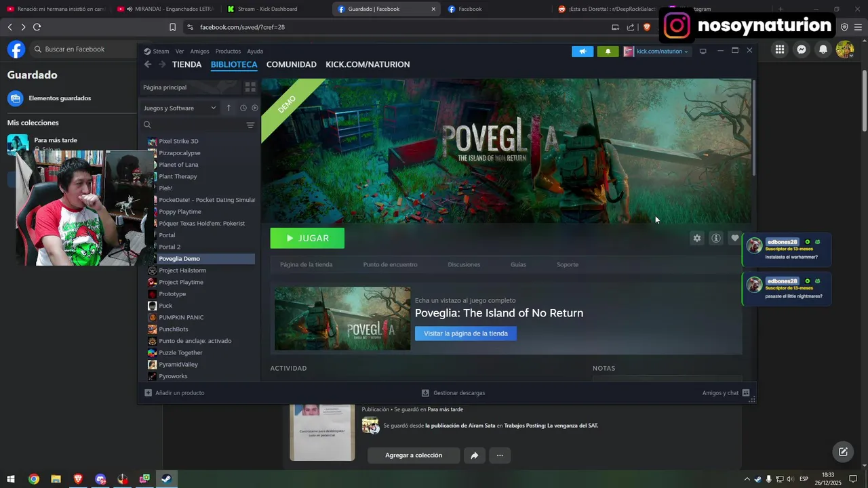Click the sort ascending arrow in library sidebar
The image size is (868, 488).
(229, 108)
